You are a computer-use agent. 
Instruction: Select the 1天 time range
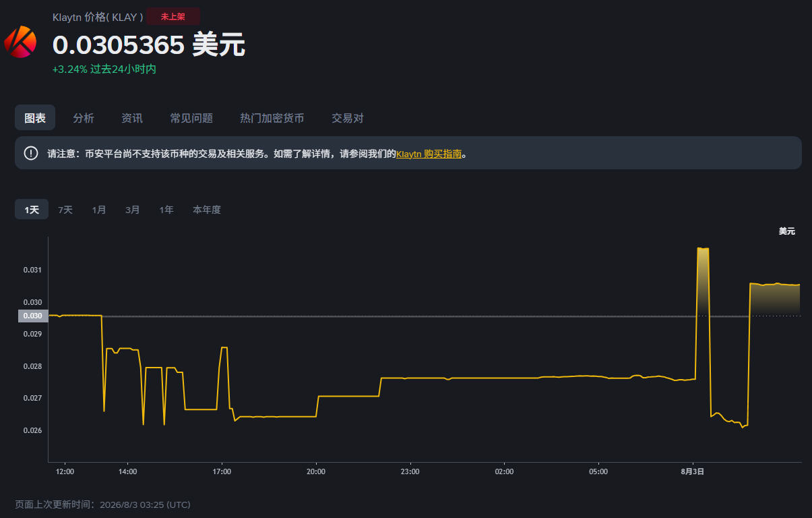point(32,210)
